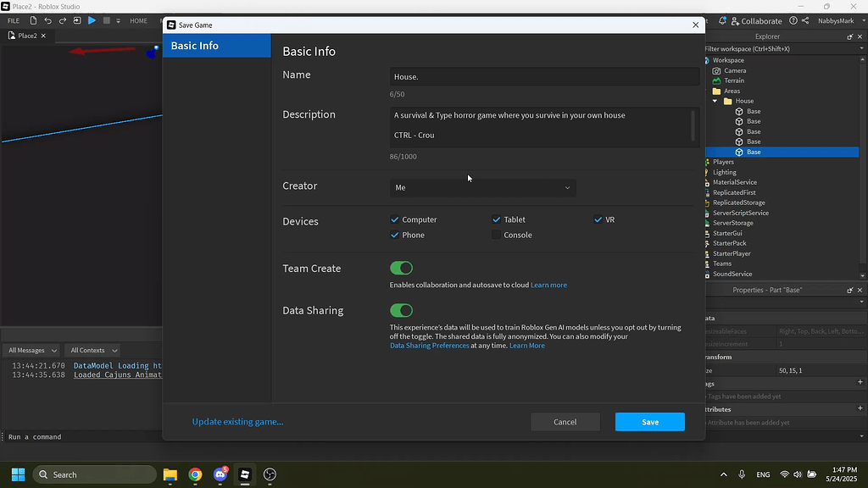Show hidden system tray icons
This screenshot has width=868, height=488.
pos(724,474)
